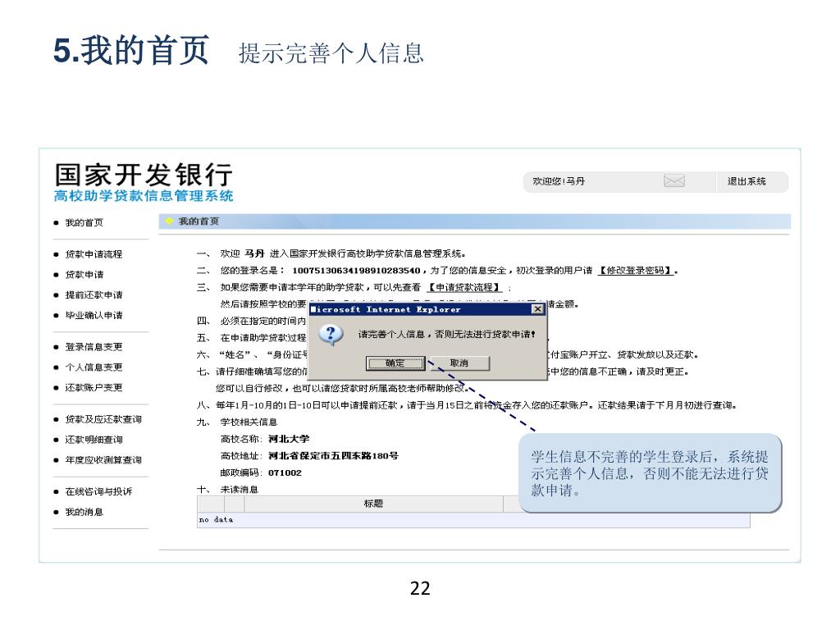Open 贷款申请流程 menu item
The height and width of the screenshot is (630, 840).
pos(94,254)
